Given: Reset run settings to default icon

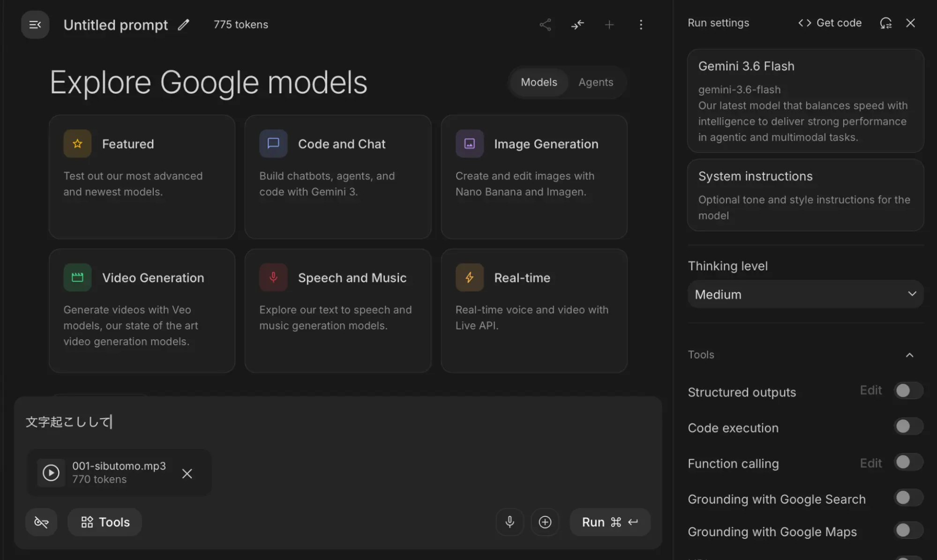Looking at the screenshot, I should [885, 23].
